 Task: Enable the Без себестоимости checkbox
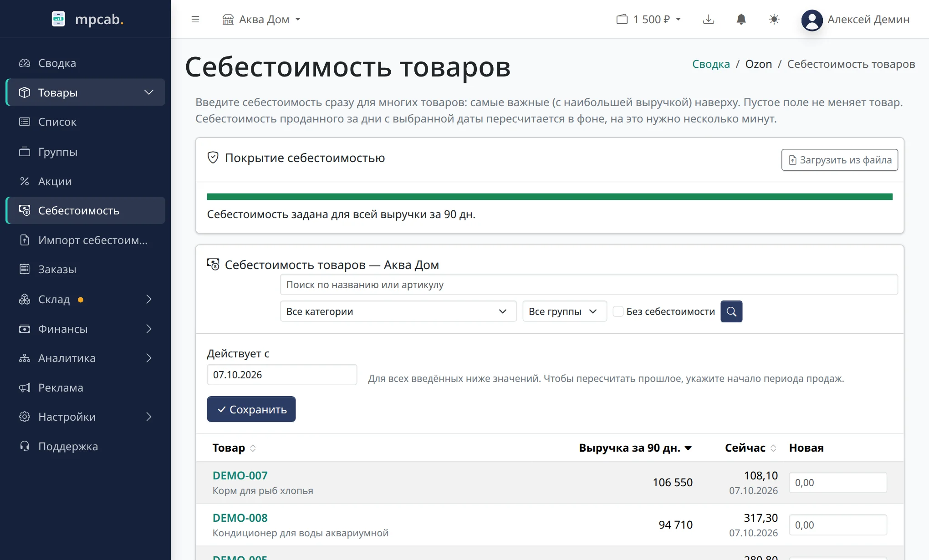[x=618, y=311]
